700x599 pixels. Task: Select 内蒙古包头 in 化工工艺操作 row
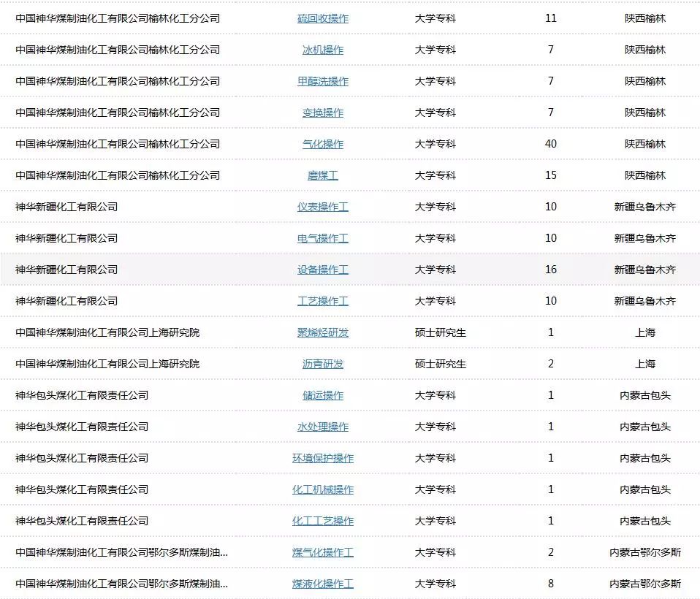pos(645,521)
